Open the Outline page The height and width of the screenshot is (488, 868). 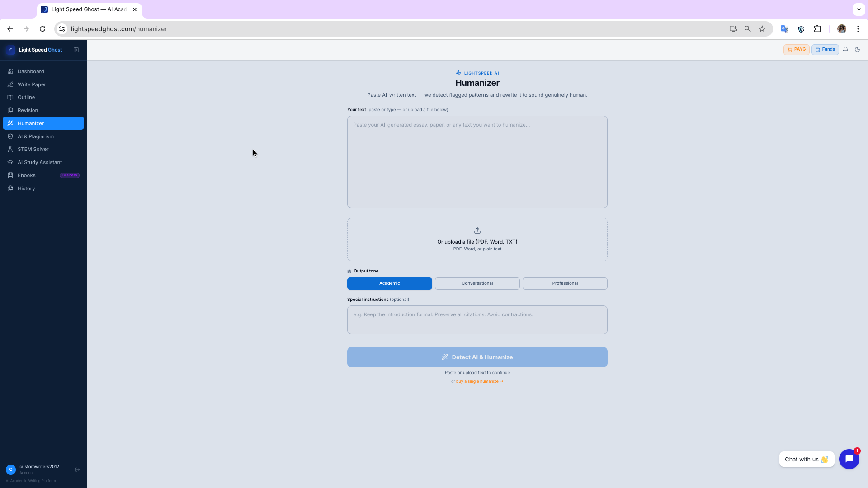pos(43,97)
